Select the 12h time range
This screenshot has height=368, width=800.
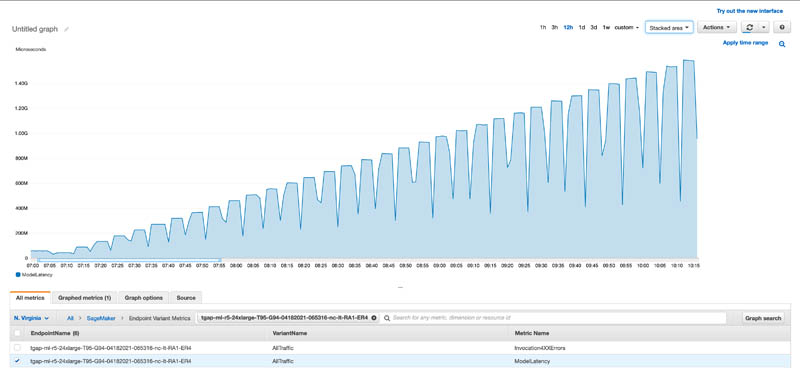(568, 28)
